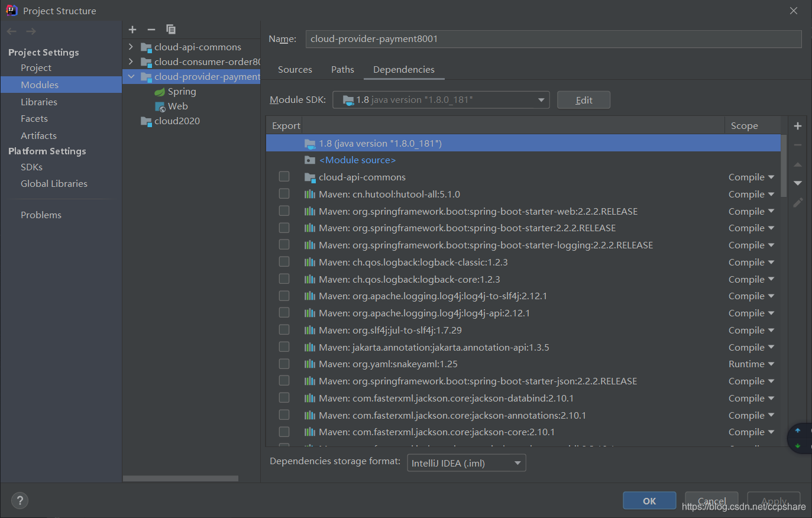The height and width of the screenshot is (518, 812).
Task: Select the Spring facet leaf icon
Action: [x=160, y=92]
